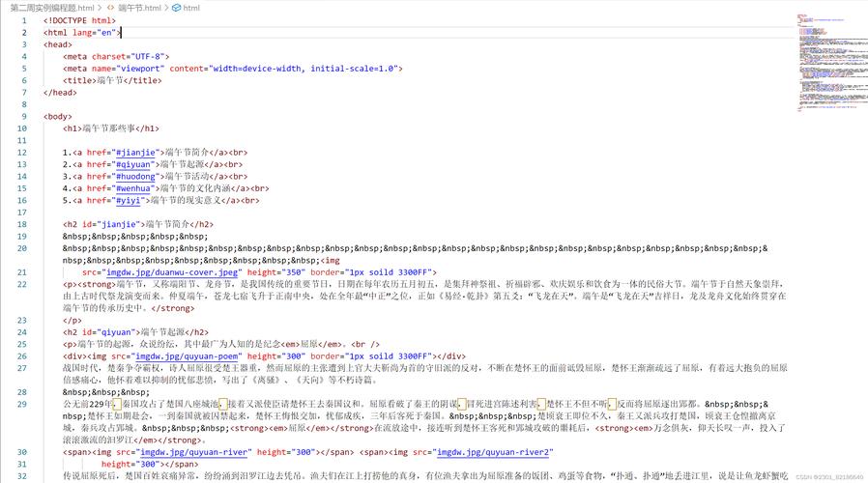Open the 端午节.html breadcrumb file list
This screenshot has height=483, width=868.
(140, 8)
